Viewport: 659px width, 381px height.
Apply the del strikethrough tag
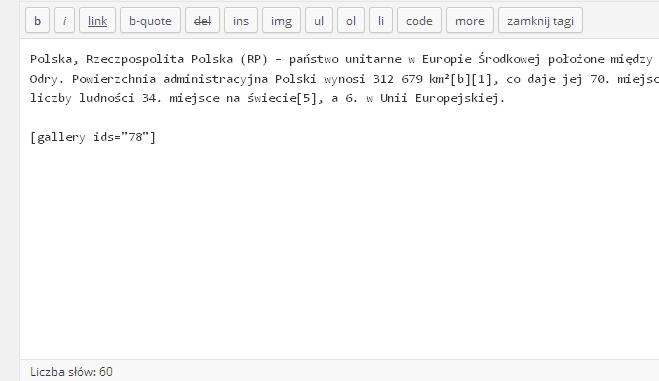point(202,20)
